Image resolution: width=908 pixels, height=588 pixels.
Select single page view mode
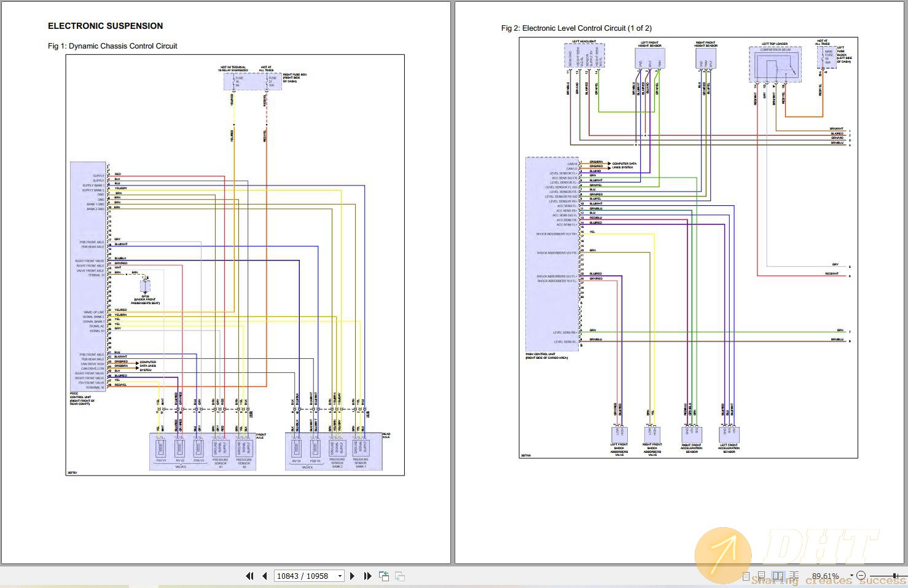[746, 576]
